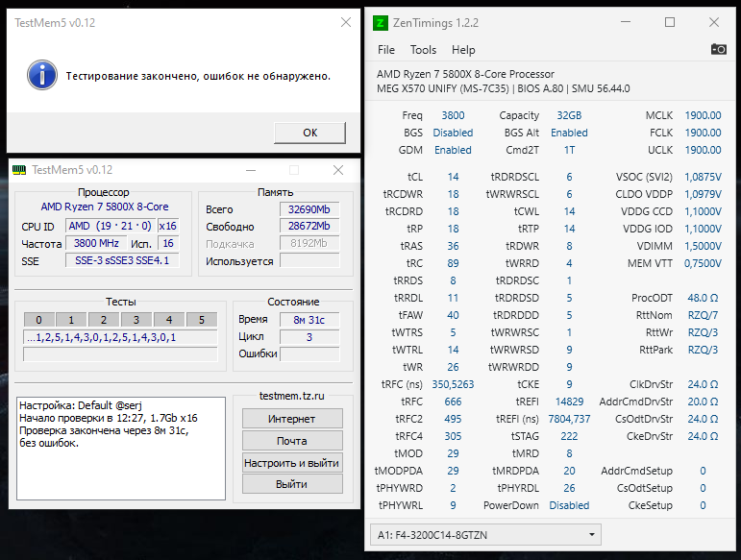Click the empty Ошибки field
Viewport: 741px width, 560px height.
pyautogui.click(x=309, y=354)
